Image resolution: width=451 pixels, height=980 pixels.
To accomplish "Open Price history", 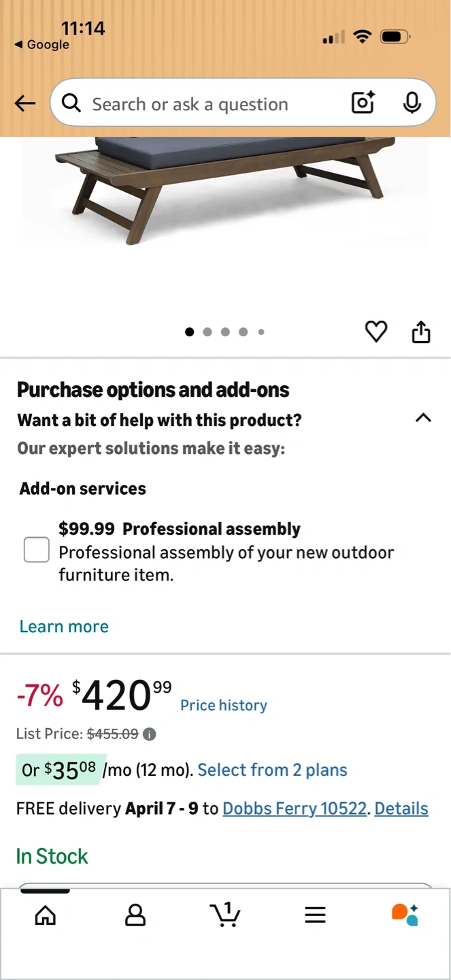I will click(x=223, y=705).
